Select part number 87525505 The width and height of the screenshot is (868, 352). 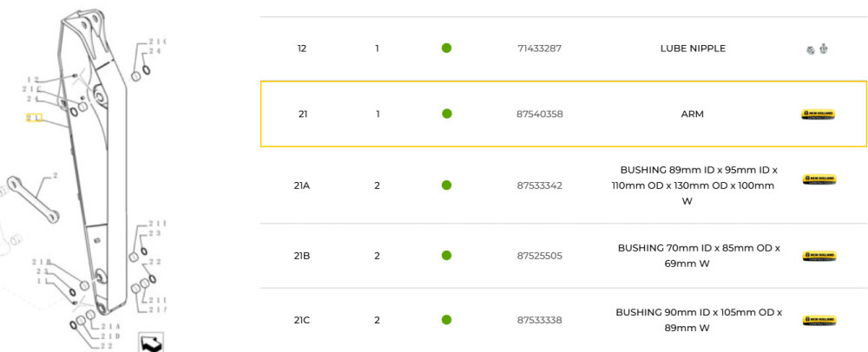pyautogui.click(x=540, y=256)
